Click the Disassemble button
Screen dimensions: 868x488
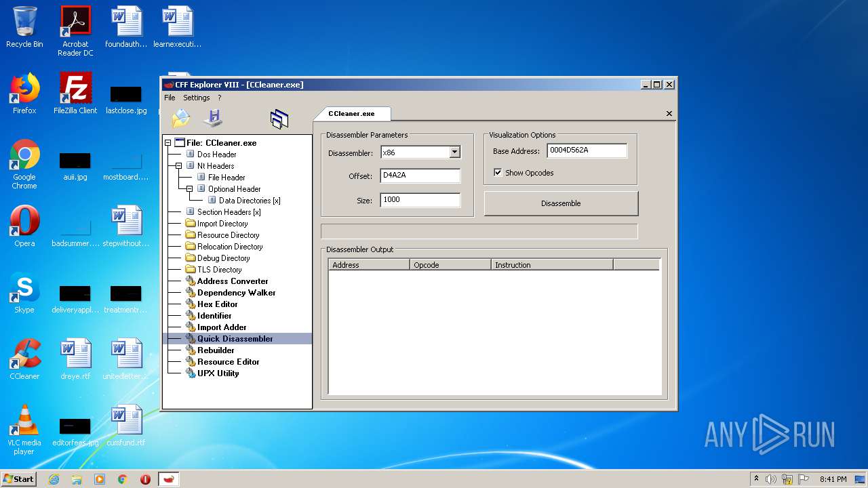pos(561,203)
